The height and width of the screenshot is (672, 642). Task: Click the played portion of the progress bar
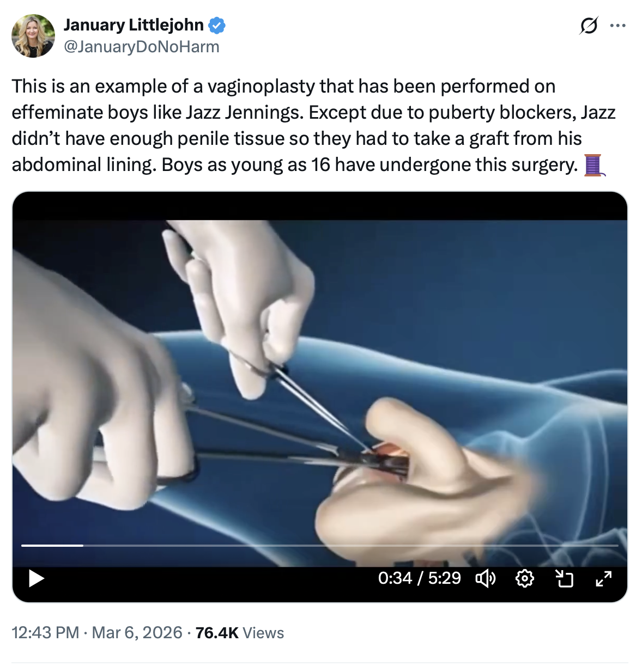click(x=52, y=545)
